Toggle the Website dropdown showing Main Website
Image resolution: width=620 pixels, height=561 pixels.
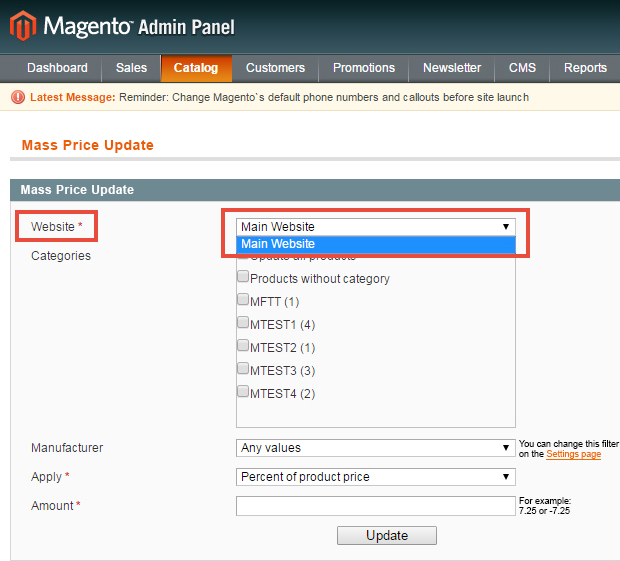(376, 227)
